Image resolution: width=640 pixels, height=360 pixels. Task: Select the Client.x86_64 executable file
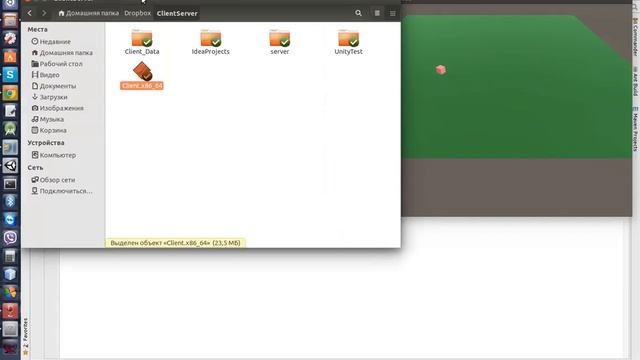pyautogui.click(x=142, y=76)
